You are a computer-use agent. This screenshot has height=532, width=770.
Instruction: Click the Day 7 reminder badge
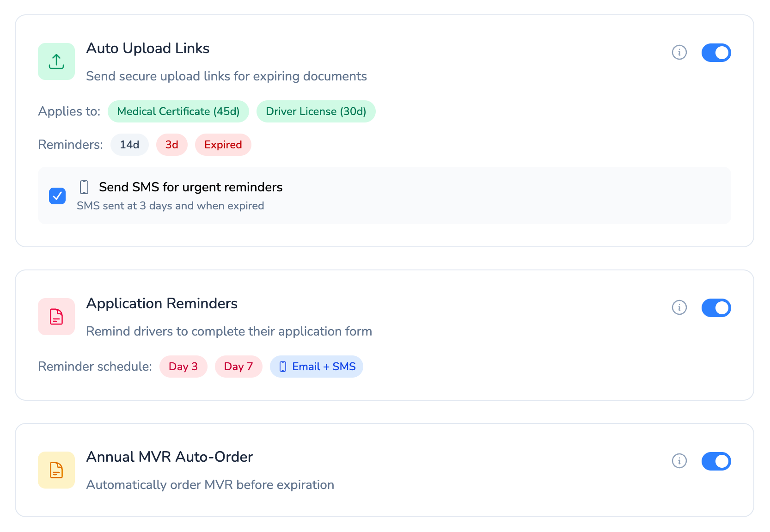coord(238,367)
